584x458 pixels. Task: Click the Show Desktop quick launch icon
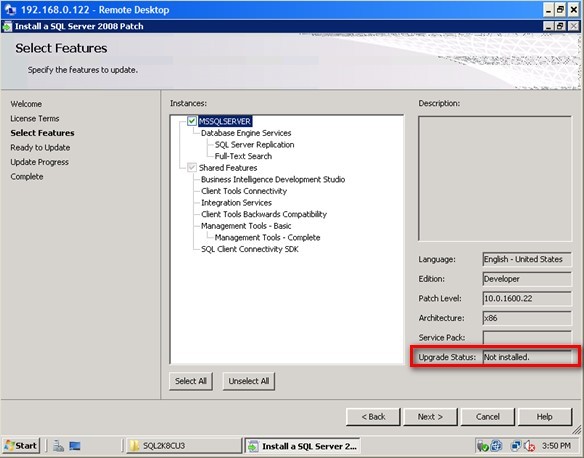(75, 446)
